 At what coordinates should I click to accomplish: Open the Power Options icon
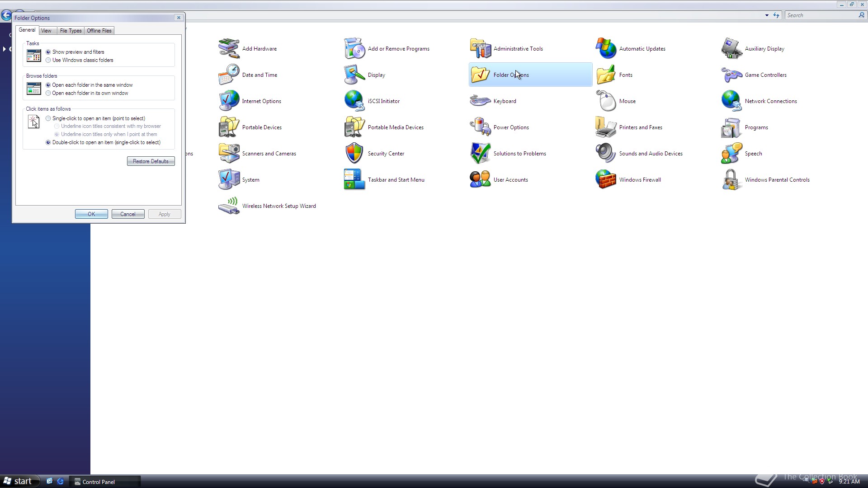(x=480, y=127)
